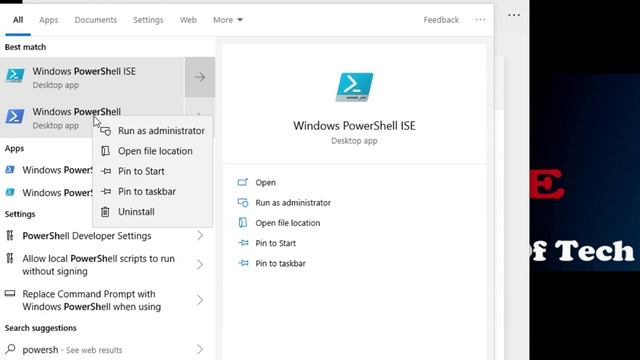Viewport: 640px width, 360px height.
Task: Click Run as administrator in preview pane
Action: [293, 203]
